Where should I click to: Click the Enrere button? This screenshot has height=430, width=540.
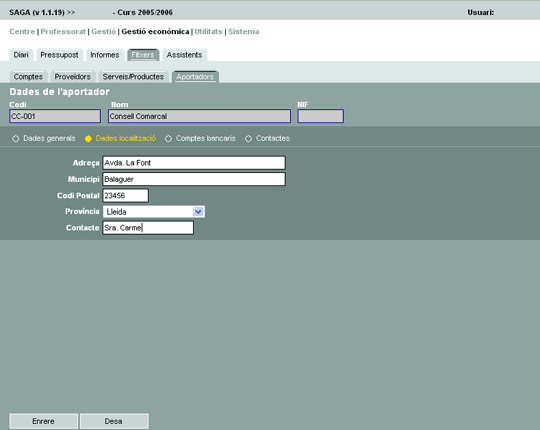[43, 421]
